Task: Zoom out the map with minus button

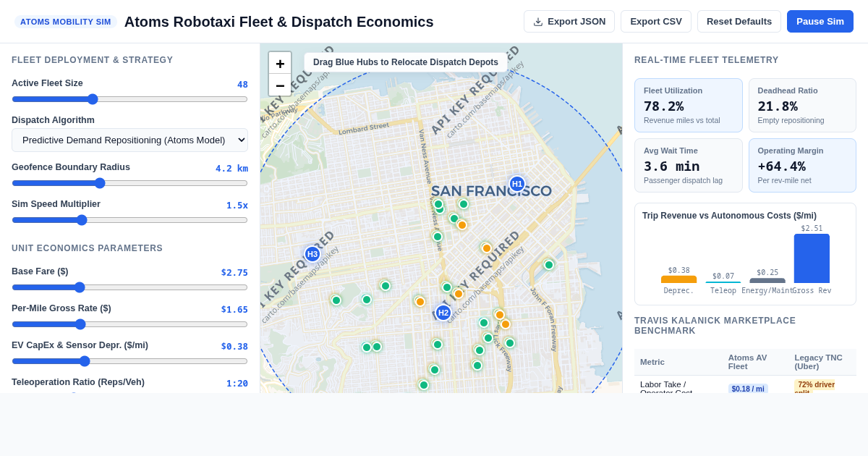Action: point(280,85)
